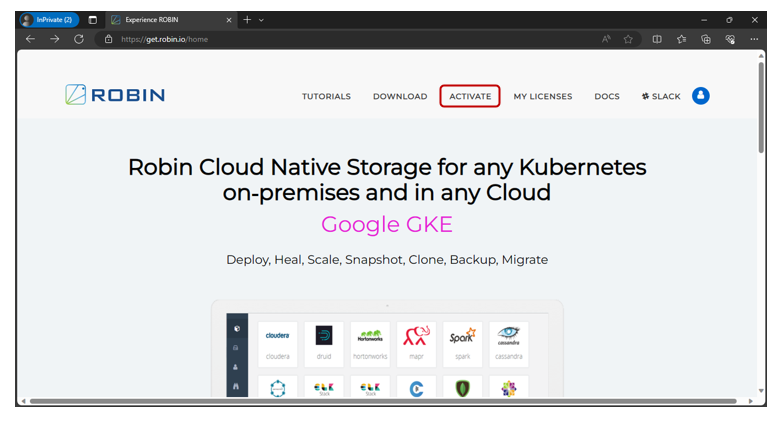This screenshot has height=421, width=783.
Task: Open a new tab with plus
Action: (x=247, y=20)
